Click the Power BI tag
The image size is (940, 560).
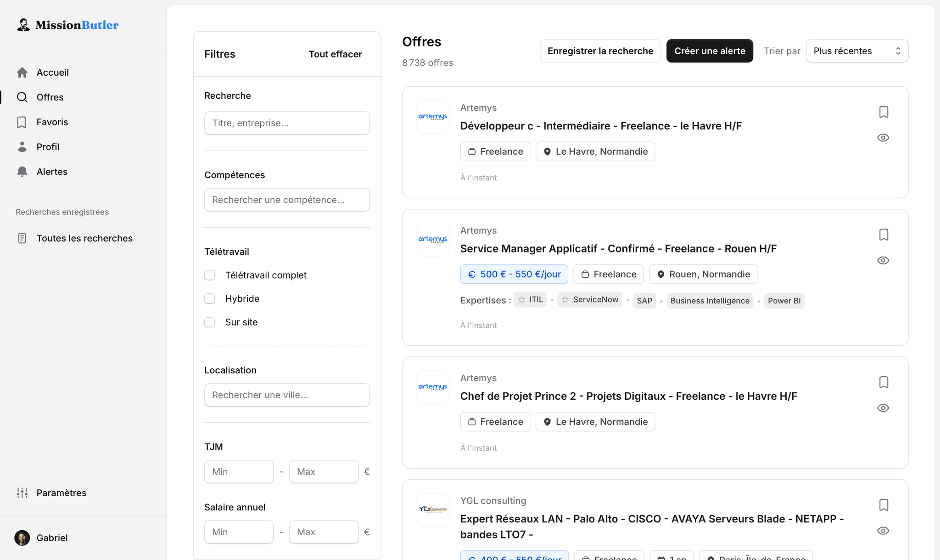784,301
